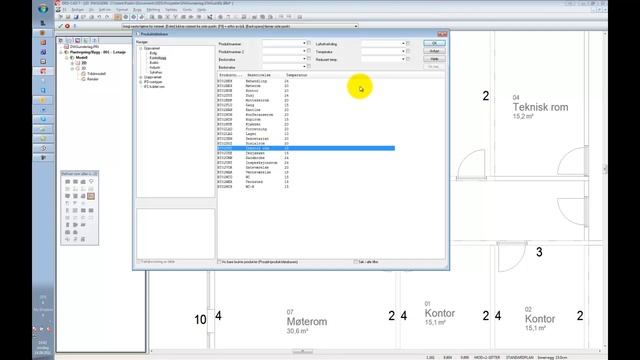Open the Luftutveksling dropdown
This screenshot has height=360, width=640.
(403, 43)
